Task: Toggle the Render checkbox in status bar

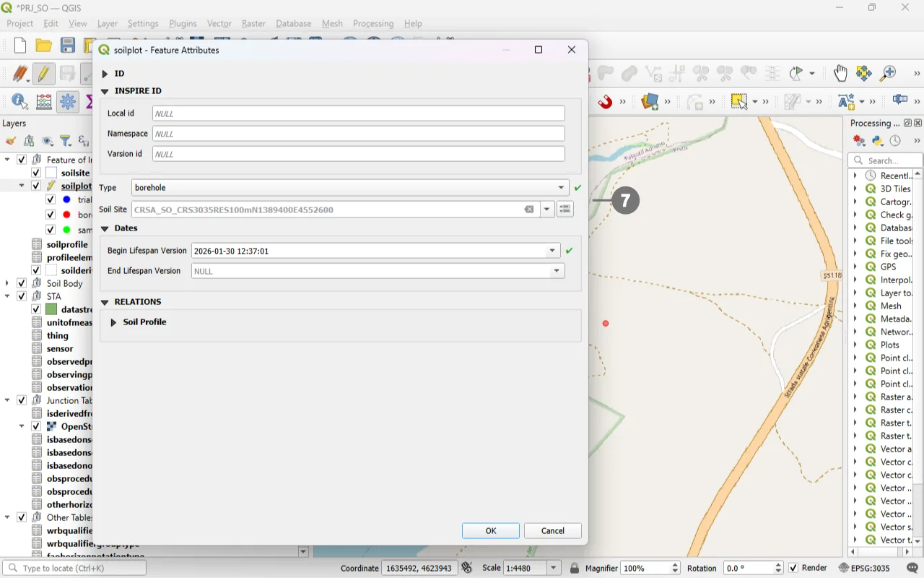Action: pyautogui.click(x=793, y=568)
